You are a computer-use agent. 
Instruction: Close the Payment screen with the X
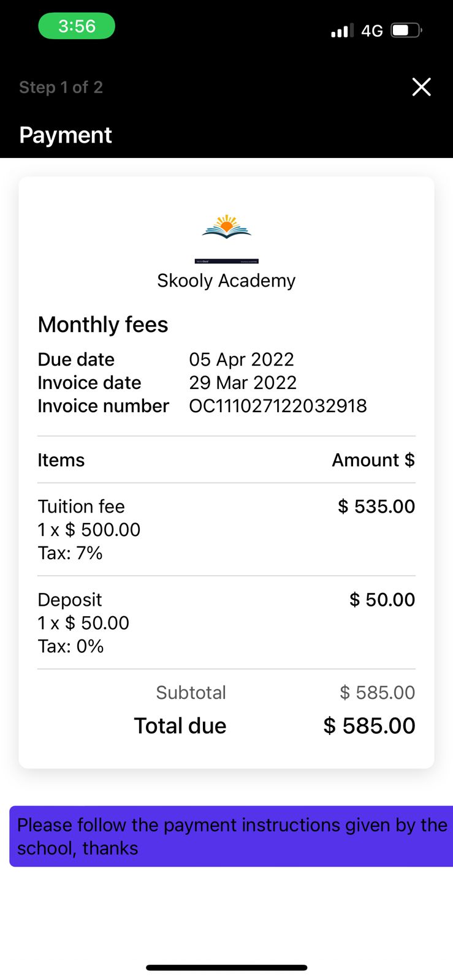tap(421, 87)
